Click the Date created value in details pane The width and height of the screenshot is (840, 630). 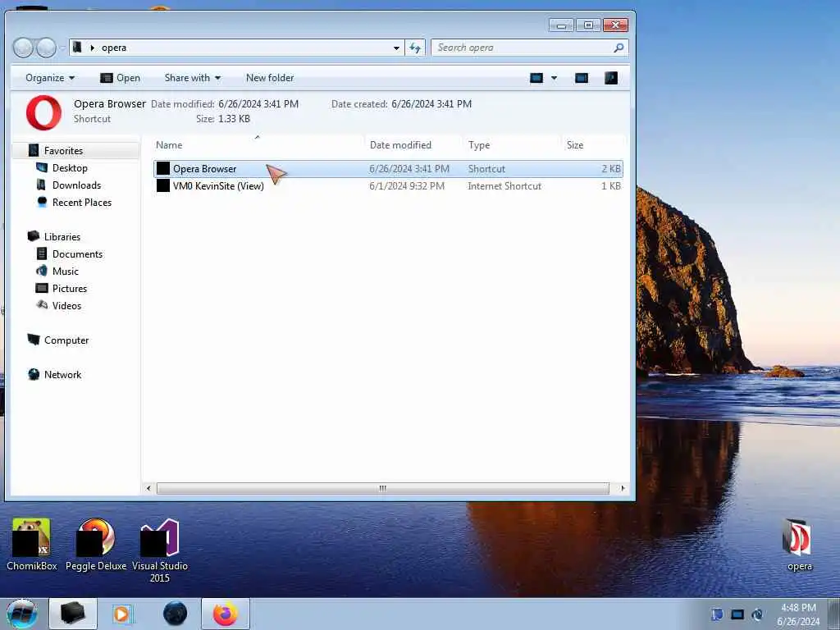tap(431, 104)
